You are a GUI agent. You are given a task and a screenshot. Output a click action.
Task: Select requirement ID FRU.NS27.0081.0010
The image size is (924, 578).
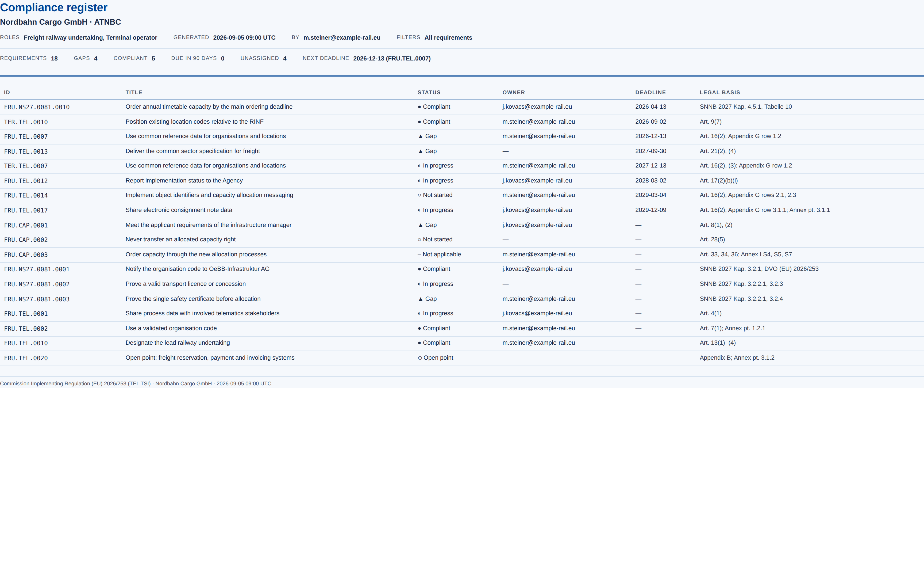pyautogui.click(x=37, y=107)
